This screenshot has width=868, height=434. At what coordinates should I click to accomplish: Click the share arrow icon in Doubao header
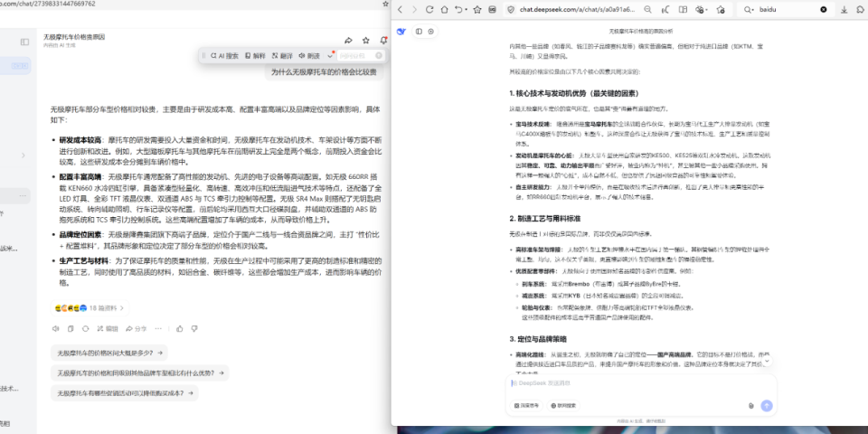point(348,41)
